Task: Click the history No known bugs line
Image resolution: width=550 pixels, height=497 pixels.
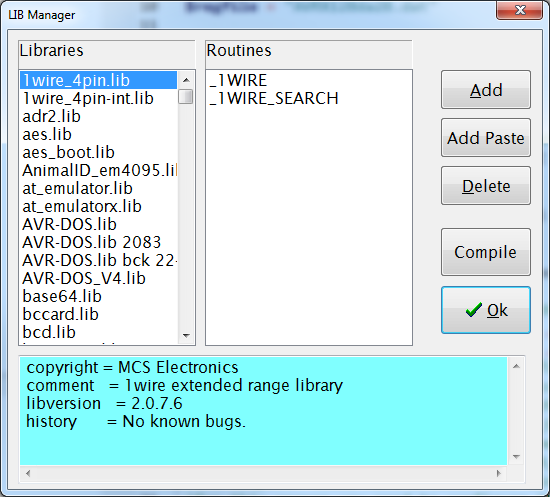Action: pos(136,421)
